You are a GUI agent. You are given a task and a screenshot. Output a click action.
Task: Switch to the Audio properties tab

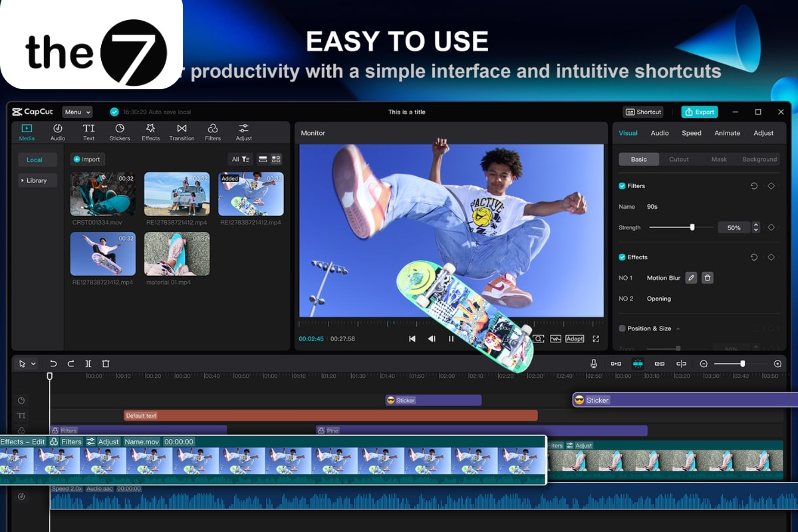[660, 133]
